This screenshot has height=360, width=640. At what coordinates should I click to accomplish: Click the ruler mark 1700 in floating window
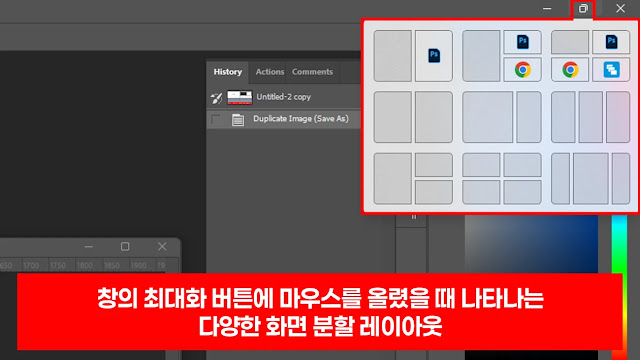(x=31, y=266)
